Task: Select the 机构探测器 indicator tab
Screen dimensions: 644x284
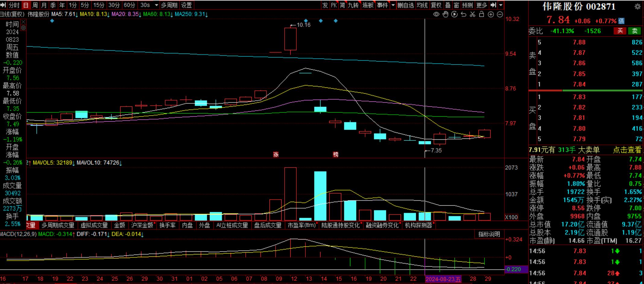Action: pos(418,225)
